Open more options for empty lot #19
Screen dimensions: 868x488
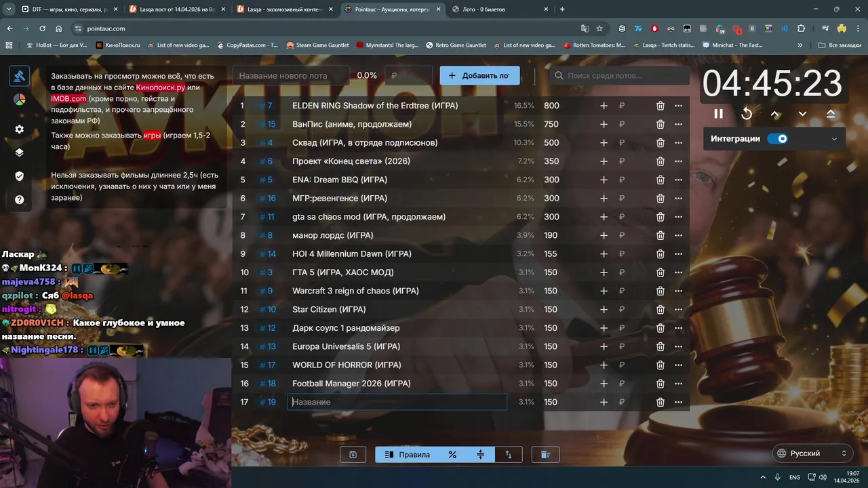click(x=678, y=402)
